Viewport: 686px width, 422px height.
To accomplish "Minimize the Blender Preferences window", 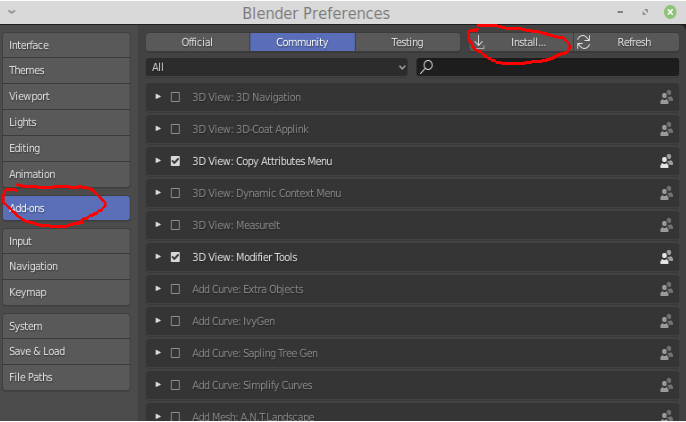I will point(620,12).
